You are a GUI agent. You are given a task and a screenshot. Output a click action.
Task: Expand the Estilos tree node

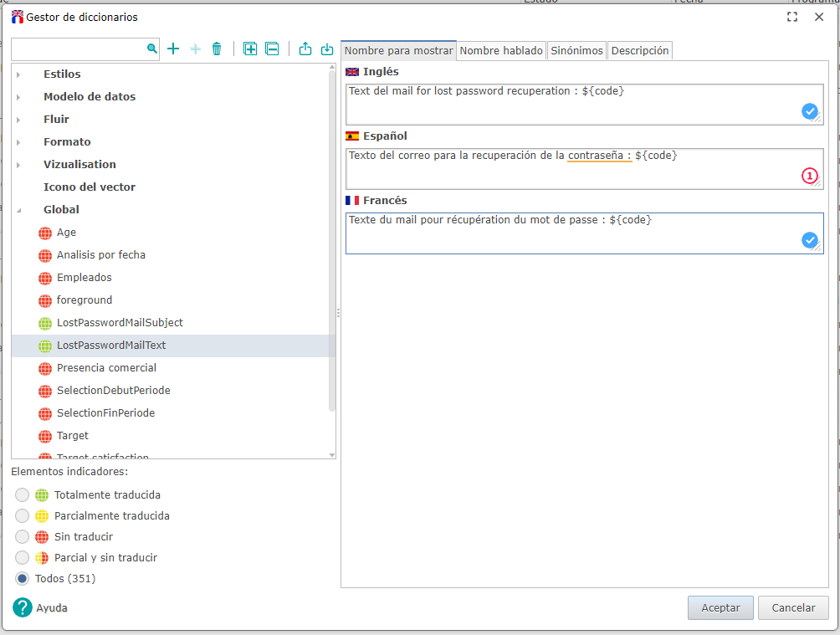click(18, 74)
